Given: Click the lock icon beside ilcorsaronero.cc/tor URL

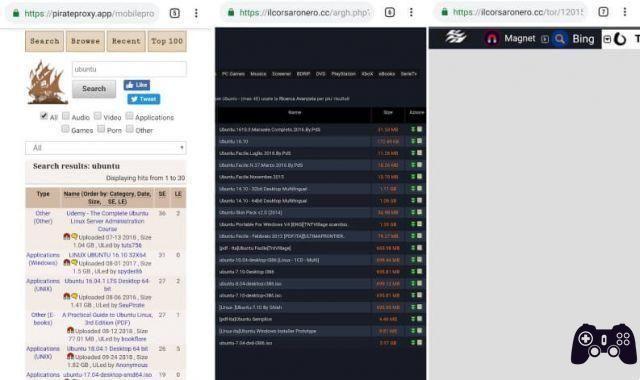Looking at the screenshot, I should click(x=444, y=12).
